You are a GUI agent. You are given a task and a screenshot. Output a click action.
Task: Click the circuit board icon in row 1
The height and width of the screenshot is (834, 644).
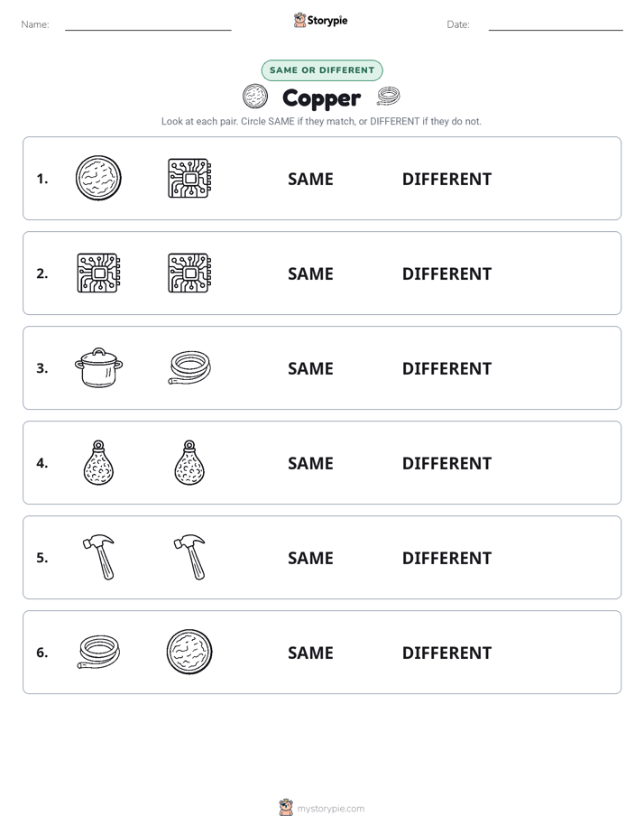click(x=189, y=178)
